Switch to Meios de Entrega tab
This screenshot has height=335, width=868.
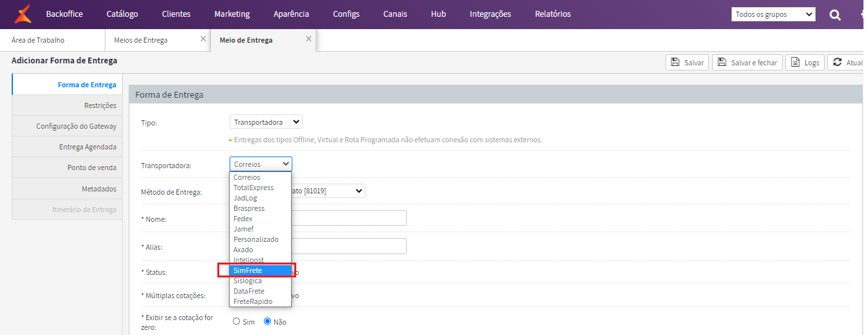(141, 40)
